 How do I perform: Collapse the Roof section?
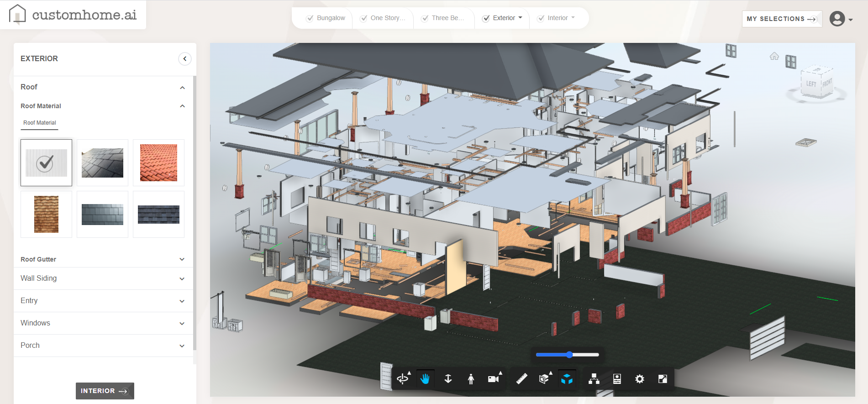click(x=182, y=87)
